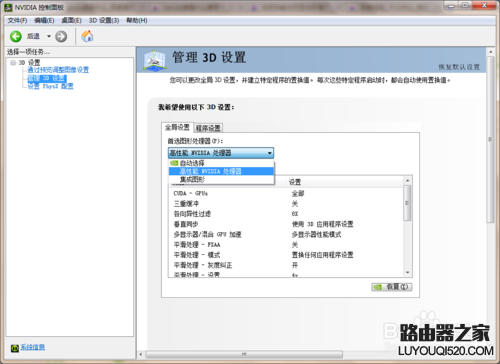Click settings list scroll down arrow
This screenshot has height=364, width=500.
[407, 273]
